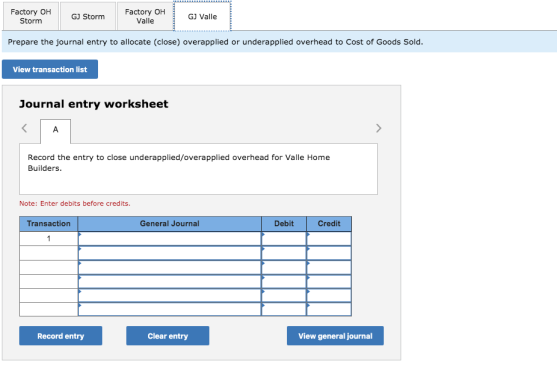Select the Credit cell in the last row
This screenshot has width=560, height=367.
point(329,309)
